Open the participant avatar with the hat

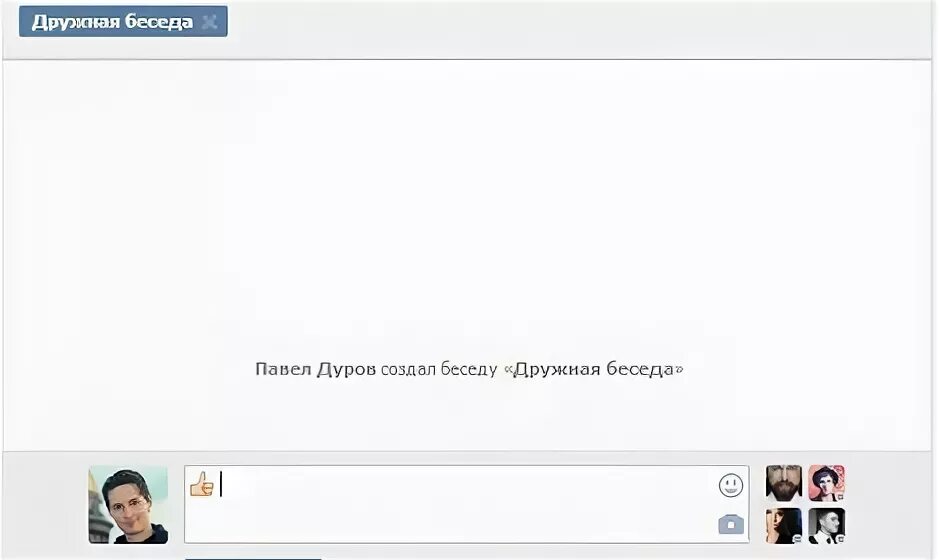pos(827,483)
